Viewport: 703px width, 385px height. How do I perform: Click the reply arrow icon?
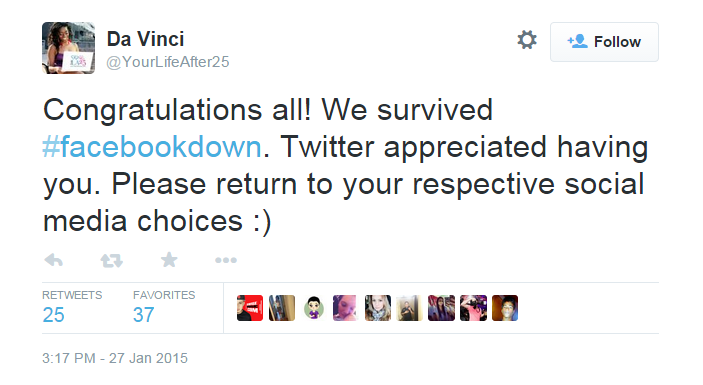point(54,260)
